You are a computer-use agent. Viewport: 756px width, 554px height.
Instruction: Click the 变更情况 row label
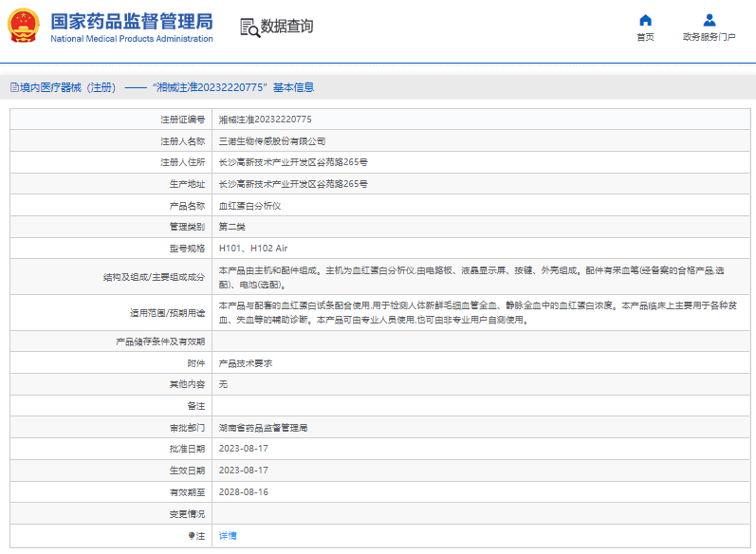tap(187, 514)
